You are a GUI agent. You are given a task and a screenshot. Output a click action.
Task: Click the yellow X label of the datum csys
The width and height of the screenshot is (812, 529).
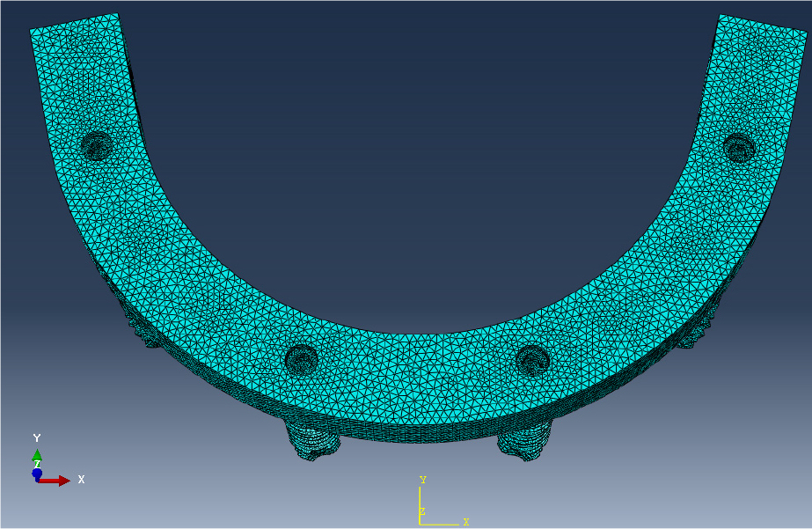coord(466,522)
